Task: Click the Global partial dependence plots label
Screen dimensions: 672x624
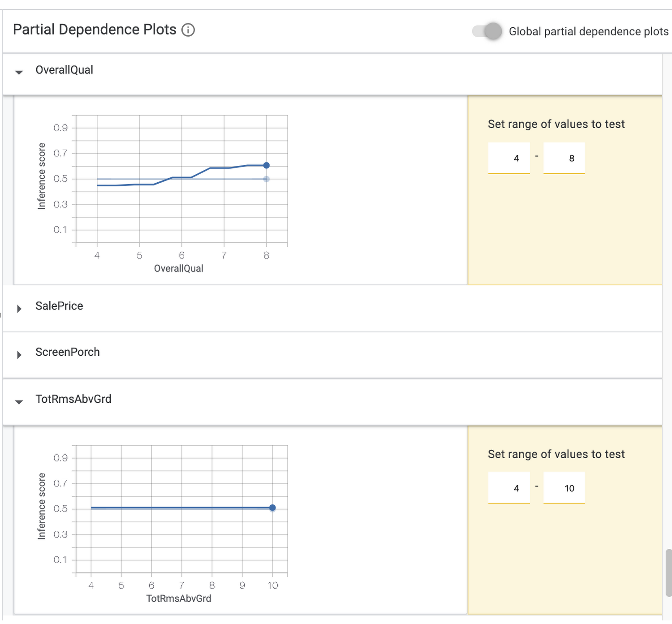Action: (589, 31)
